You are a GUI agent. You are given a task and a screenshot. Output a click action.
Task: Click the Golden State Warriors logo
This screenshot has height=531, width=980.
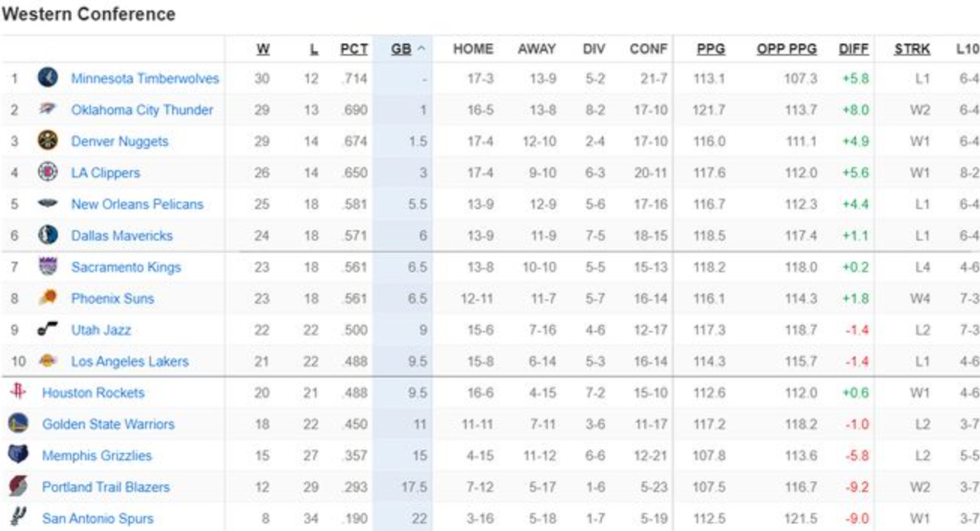[x=18, y=423]
